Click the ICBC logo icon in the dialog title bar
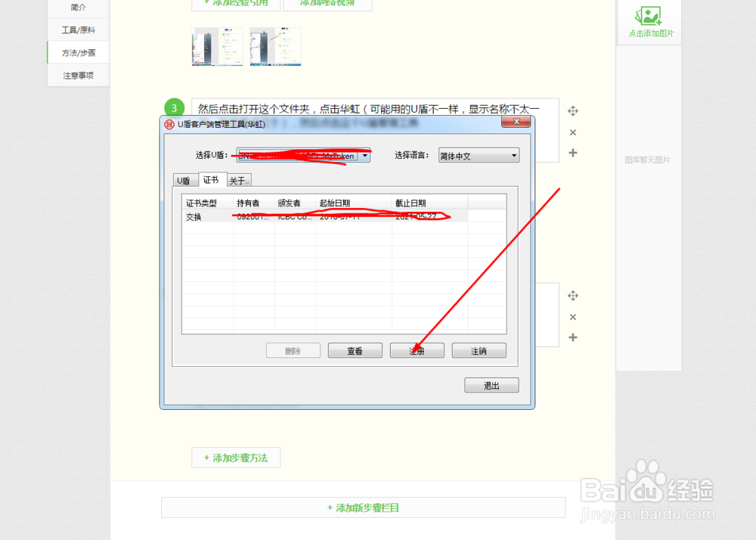The width and height of the screenshot is (756, 540). pyautogui.click(x=169, y=124)
